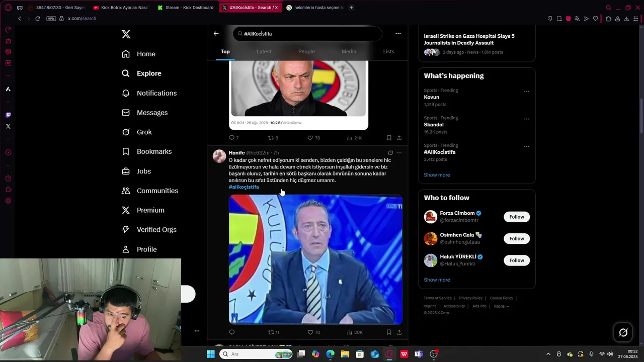Open Explore in X sidebar

[x=142, y=73]
